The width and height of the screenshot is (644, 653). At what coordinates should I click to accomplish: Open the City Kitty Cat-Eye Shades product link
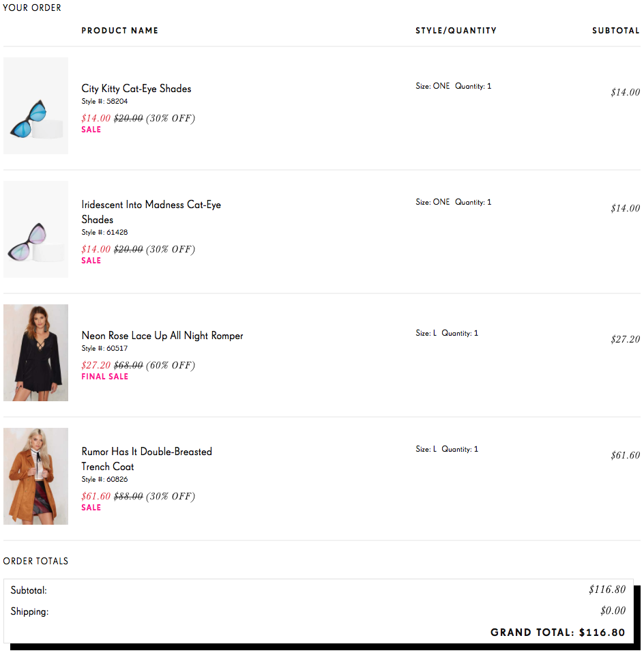tap(136, 89)
